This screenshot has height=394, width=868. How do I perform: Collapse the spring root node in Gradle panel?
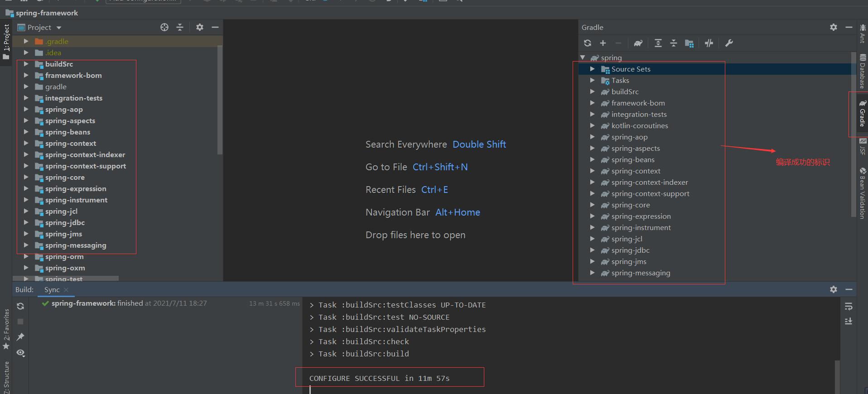click(583, 58)
